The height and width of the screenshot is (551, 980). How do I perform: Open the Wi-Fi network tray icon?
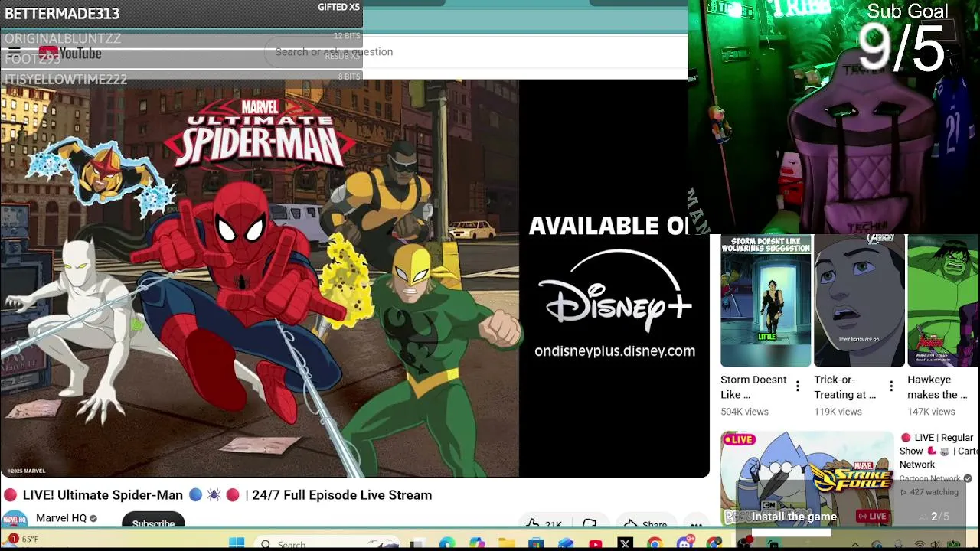pos(920,545)
